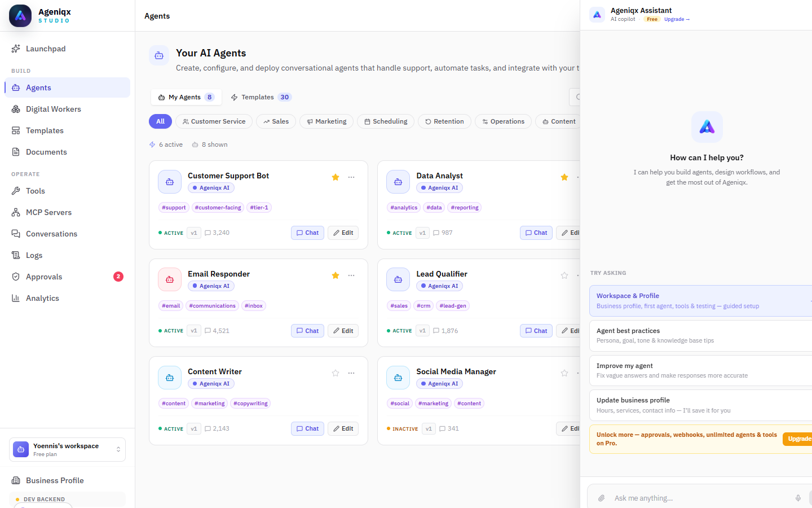Open Launchpad from the sidebar
The height and width of the screenshot is (508, 812).
68,49
